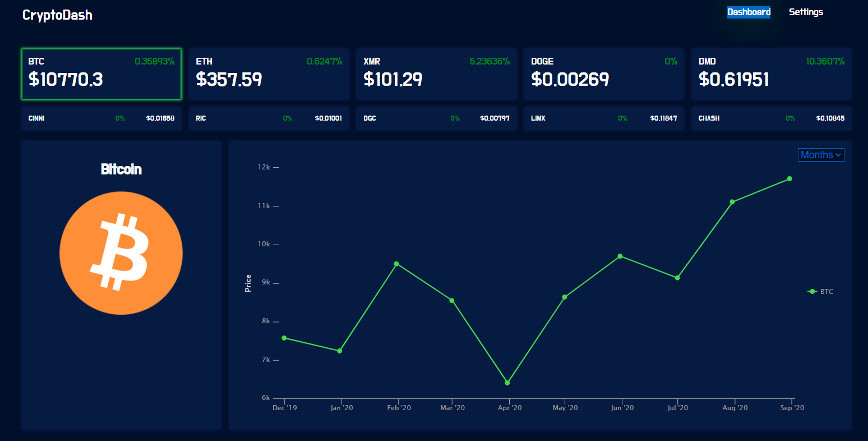Click the "Jun '20" x-axis label
Image resolution: width=868 pixels, height=441 pixels.
(x=622, y=408)
